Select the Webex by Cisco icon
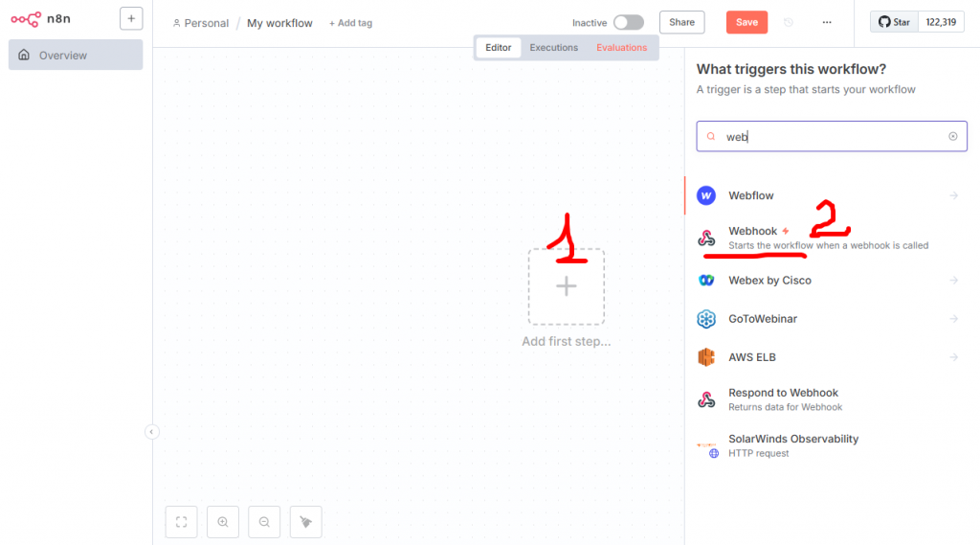This screenshot has height=545, width=980. pos(706,281)
